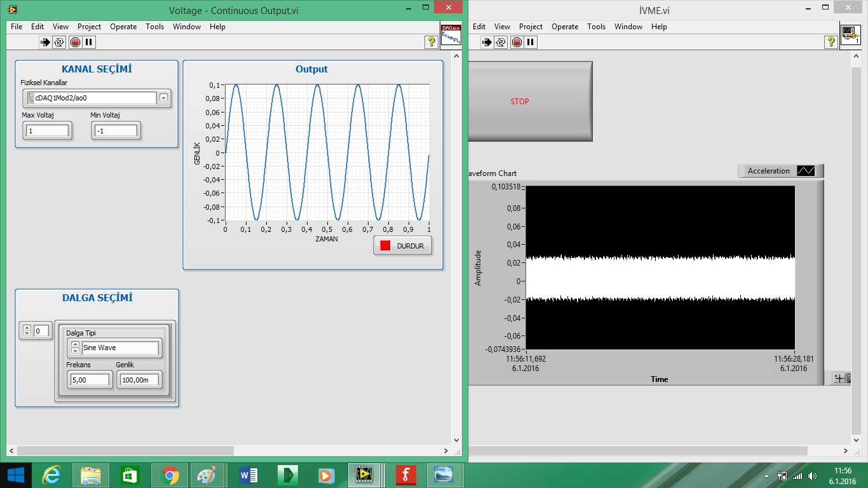This screenshot has height=488, width=868.
Task: Open Edit menu in Voltage Continuous Output window
Action: pos(37,27)
